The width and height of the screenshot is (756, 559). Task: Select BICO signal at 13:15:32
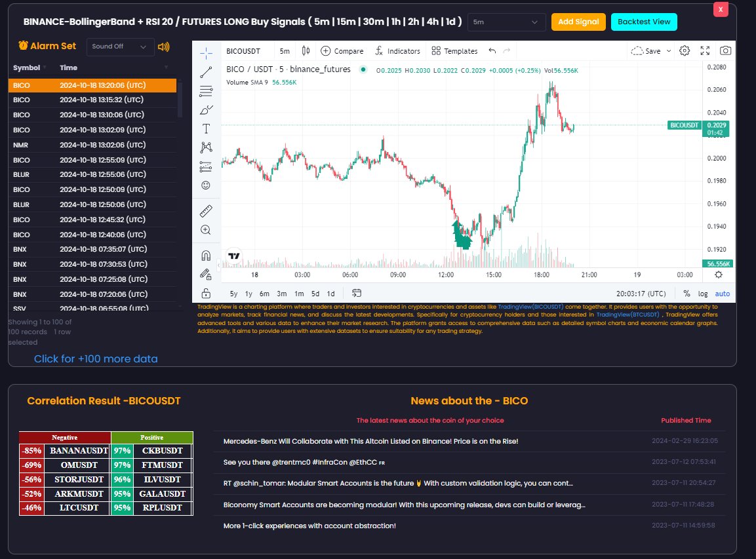(x=92, y=100)
